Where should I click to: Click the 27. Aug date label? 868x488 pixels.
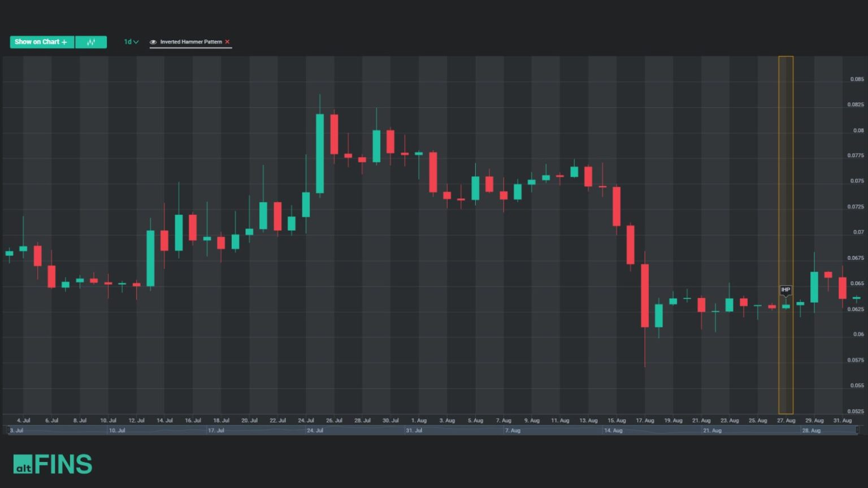click(785, 420)
